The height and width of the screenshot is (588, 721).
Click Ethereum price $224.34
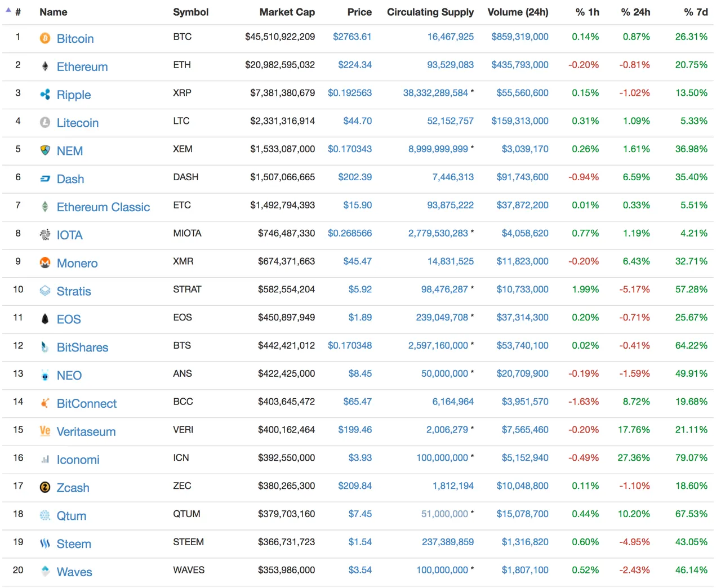pyautogui.click(x=355, y=65)
